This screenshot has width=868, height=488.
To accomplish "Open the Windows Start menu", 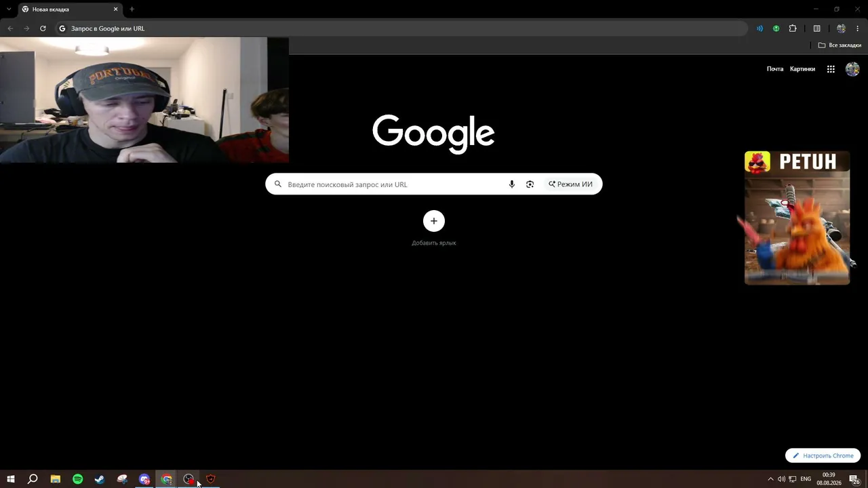I will (x=11, y=479).
